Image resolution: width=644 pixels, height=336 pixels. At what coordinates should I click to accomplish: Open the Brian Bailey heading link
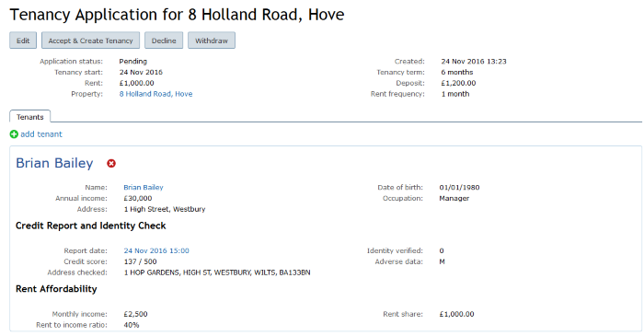54,163
